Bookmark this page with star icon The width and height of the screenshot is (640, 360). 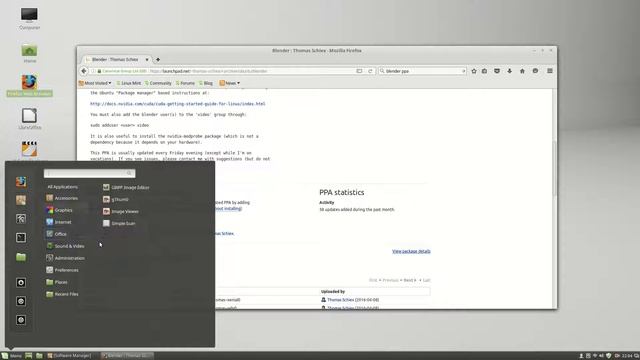point(474,71)
